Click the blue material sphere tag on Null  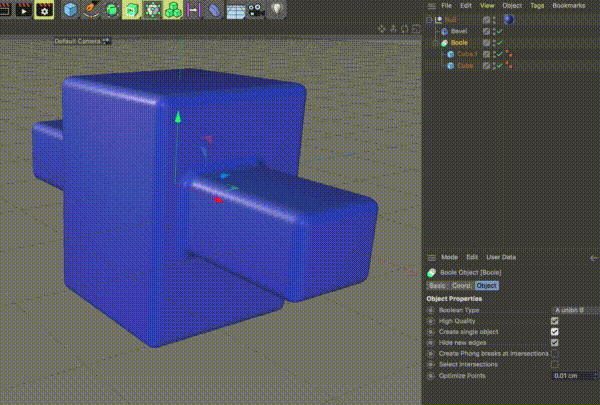[508, 20]
